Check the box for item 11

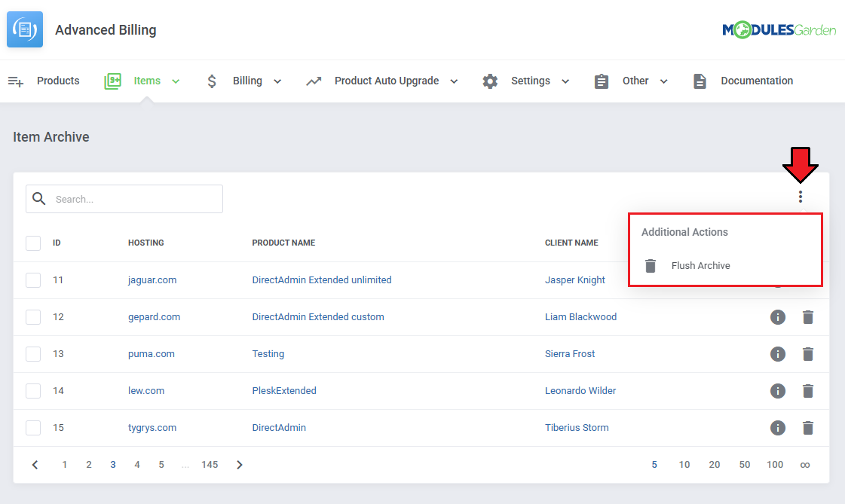point(33,280)
